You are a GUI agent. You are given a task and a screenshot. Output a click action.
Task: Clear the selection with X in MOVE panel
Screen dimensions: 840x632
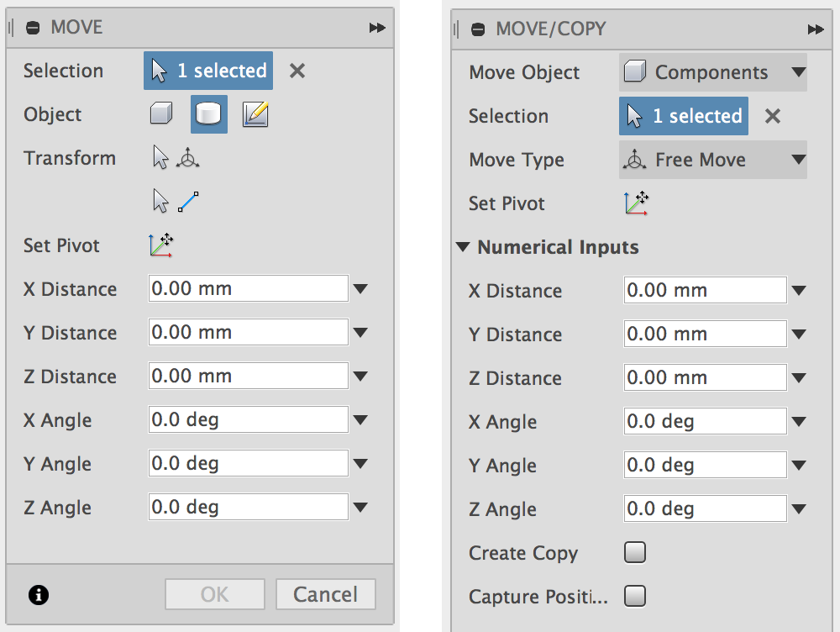coord(297,71)
